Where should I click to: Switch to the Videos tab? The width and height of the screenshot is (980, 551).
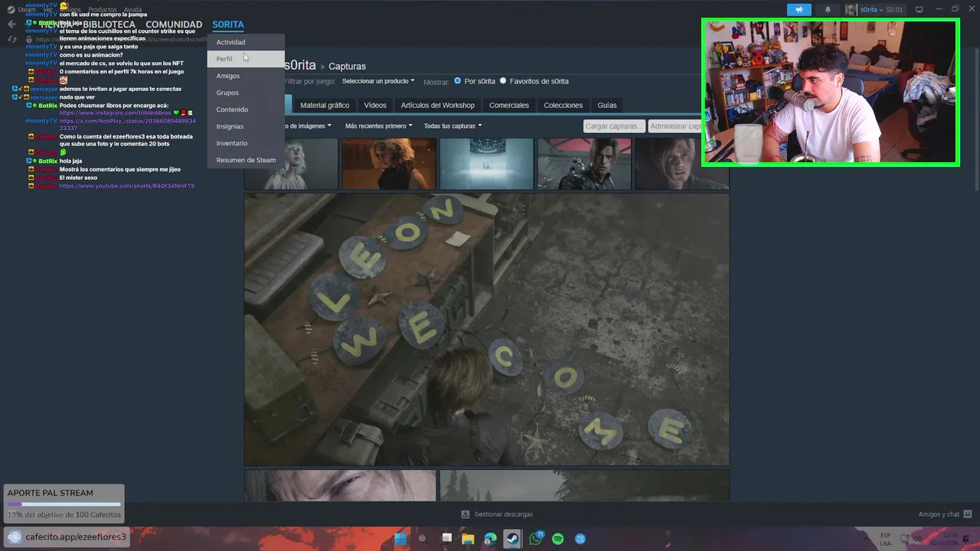click(375, 105)
